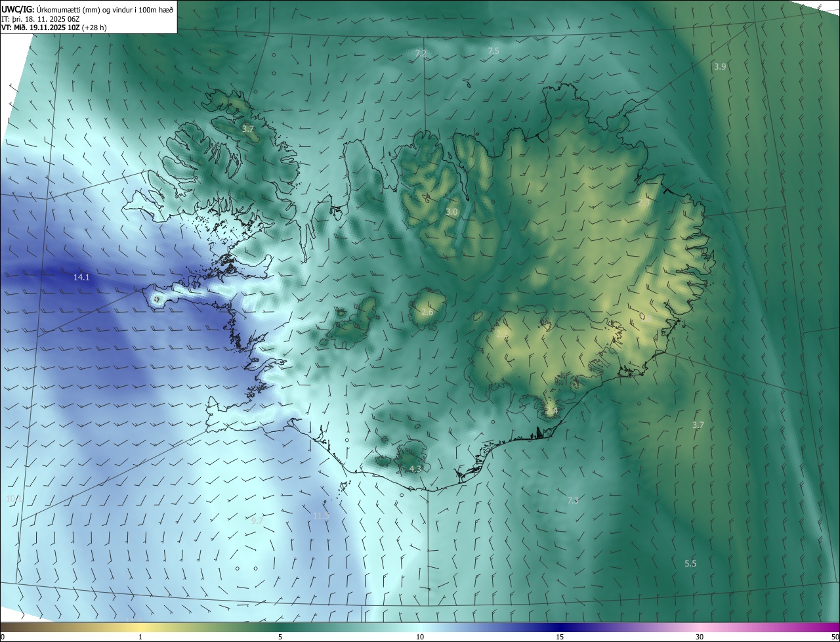
Task: Click the 11.5 value label
Action: coord(321,515)
